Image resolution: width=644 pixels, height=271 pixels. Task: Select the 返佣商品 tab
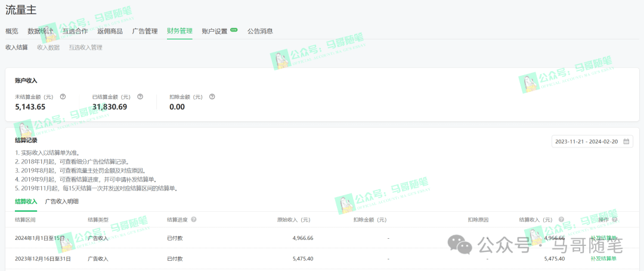click(x=110, y=31)
